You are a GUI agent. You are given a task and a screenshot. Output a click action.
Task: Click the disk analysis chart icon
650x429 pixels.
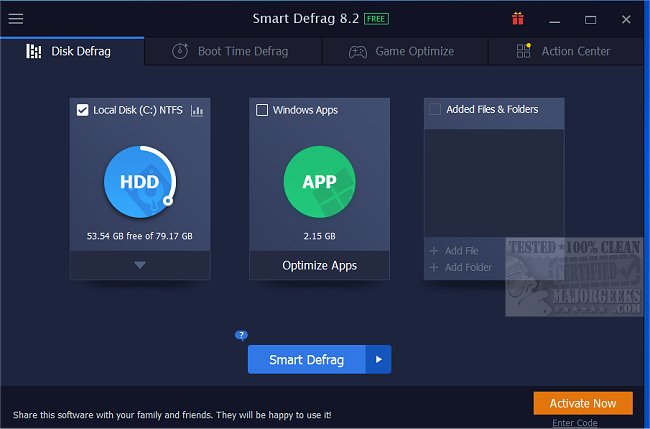pyautogui.click(x=197, y=110)
